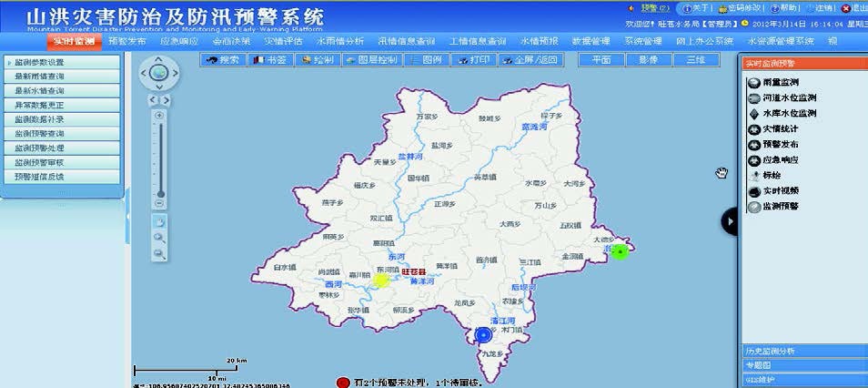Viewport: 868px width, 388px height.
Task: Click the zoom-in plus button on slider
Action: click(159, 116)
